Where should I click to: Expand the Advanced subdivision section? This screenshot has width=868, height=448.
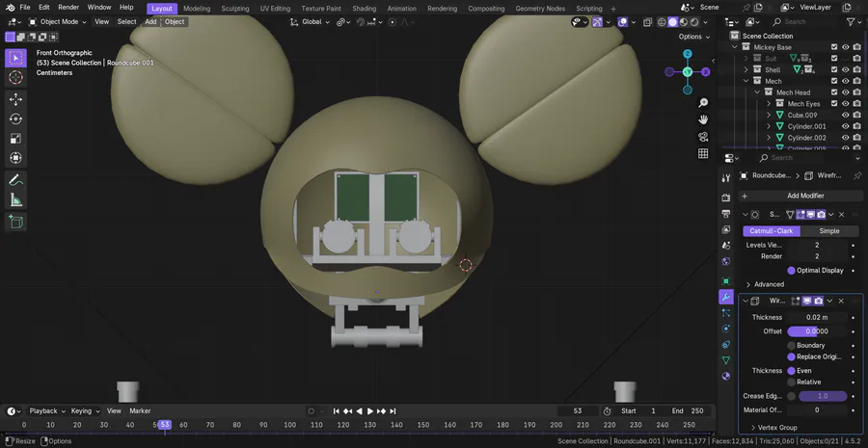[765, 284]
